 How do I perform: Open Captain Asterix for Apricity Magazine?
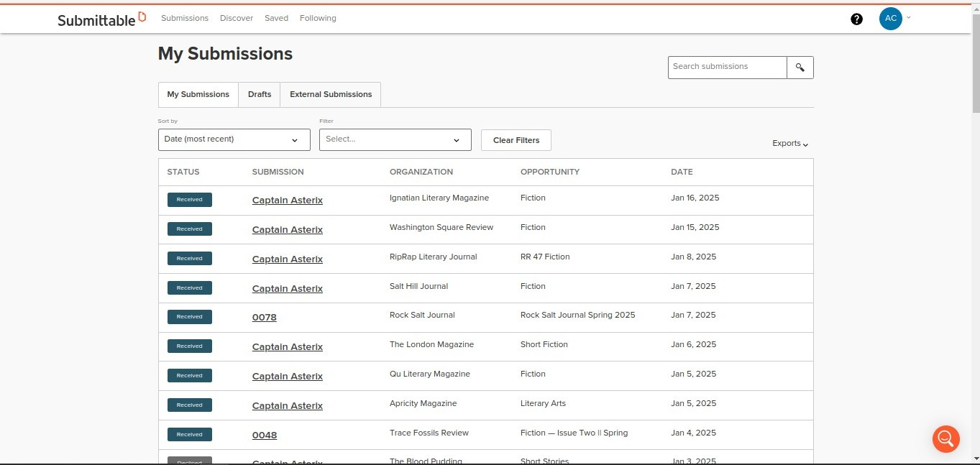(x=287, y=406)
